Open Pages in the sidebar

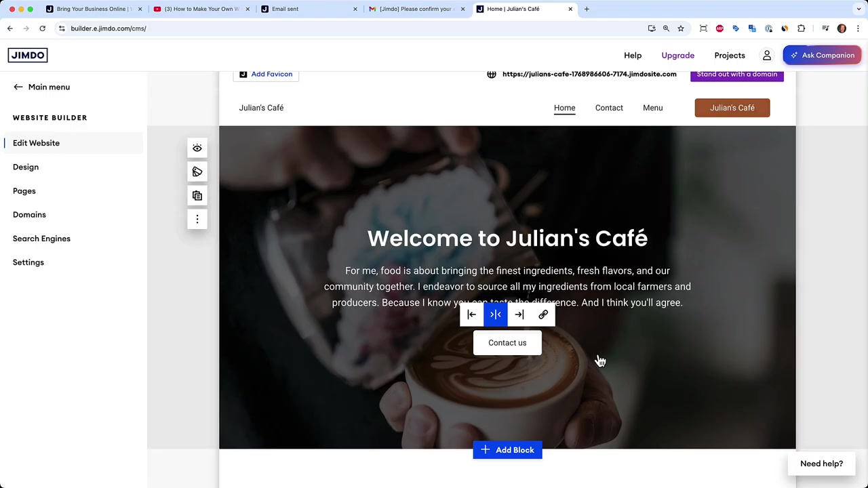point(24,191)
